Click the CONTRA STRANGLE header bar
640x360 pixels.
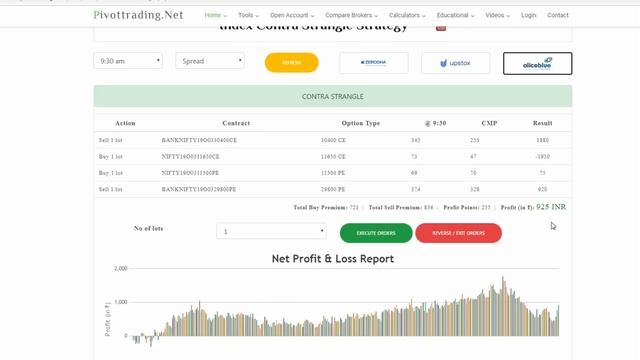[333, 96]
